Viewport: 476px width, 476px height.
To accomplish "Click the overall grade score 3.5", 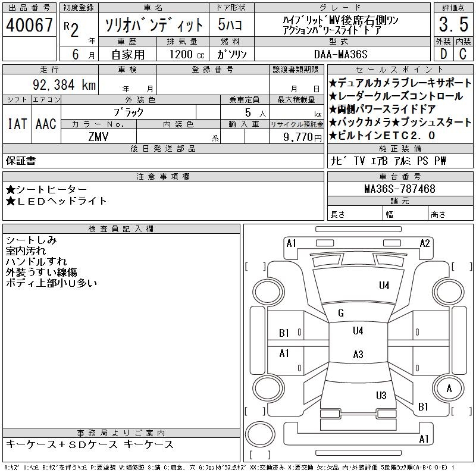I will pos(450,25).
